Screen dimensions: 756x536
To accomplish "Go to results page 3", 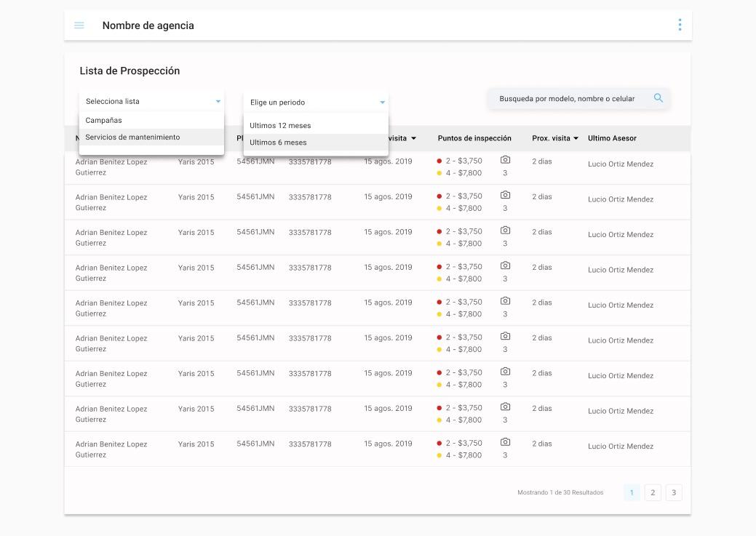I will point(674,492).
